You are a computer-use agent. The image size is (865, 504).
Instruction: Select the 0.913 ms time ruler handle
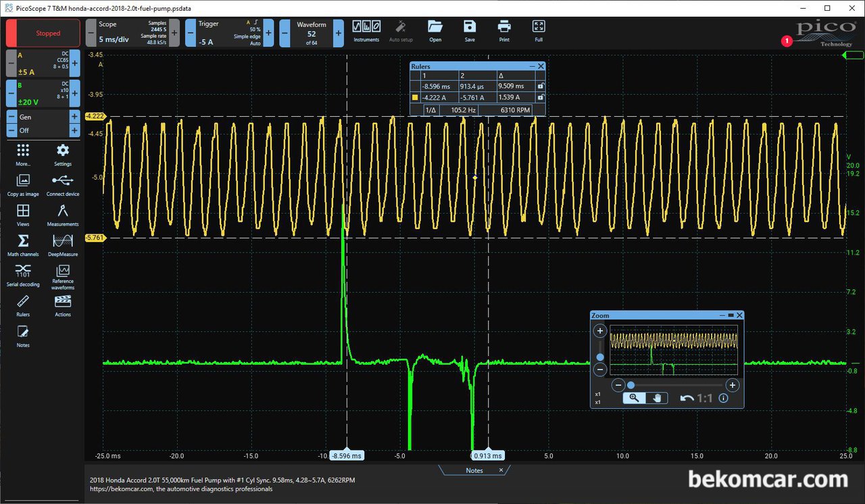click(x=487, y=455)
